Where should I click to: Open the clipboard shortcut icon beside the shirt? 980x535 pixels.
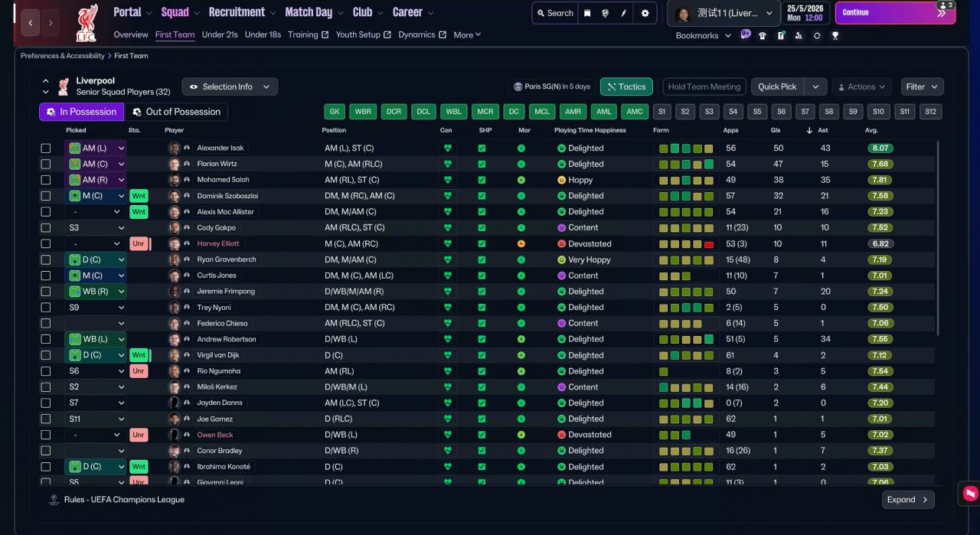781,35
